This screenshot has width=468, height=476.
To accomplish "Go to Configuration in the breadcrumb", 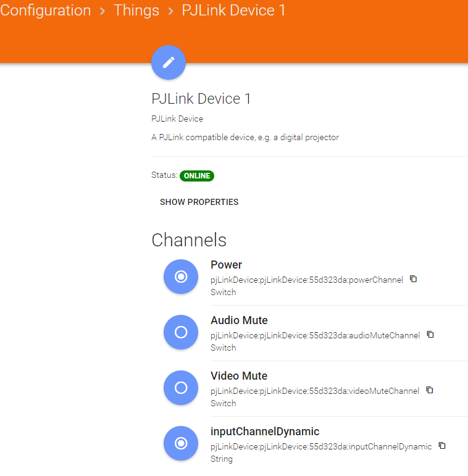I will (46, 10).
